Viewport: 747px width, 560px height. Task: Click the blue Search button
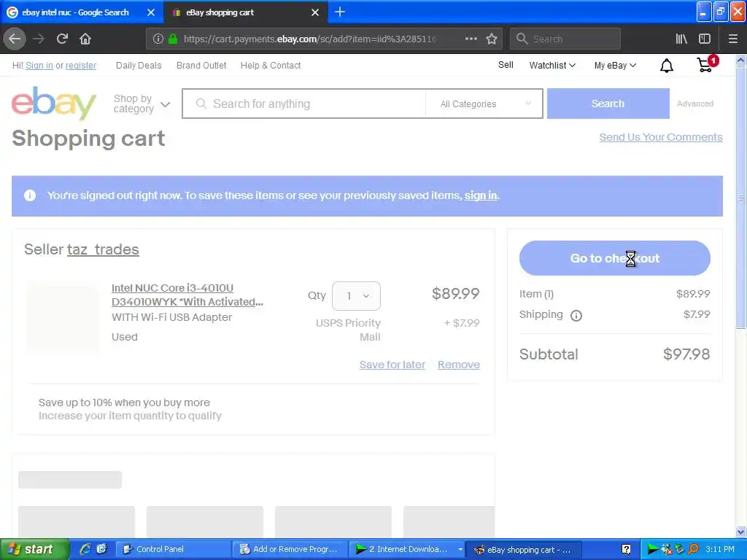coord(608,104)
